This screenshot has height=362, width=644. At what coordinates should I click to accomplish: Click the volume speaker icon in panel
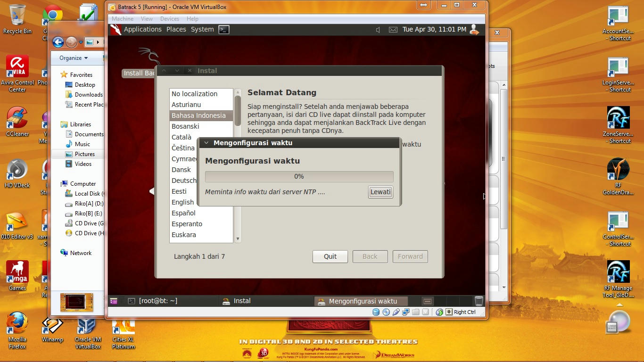pyautogui.click(x=378, y=30)
